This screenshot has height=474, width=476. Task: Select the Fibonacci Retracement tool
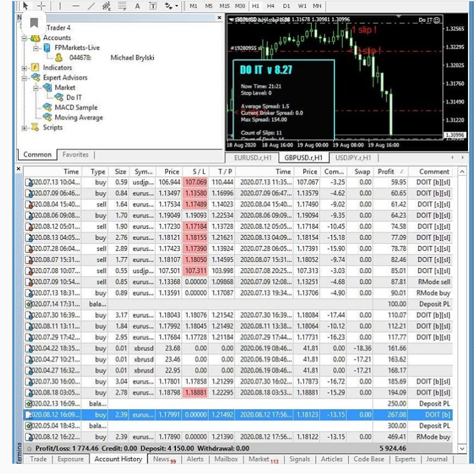click(x=122, y=6)
